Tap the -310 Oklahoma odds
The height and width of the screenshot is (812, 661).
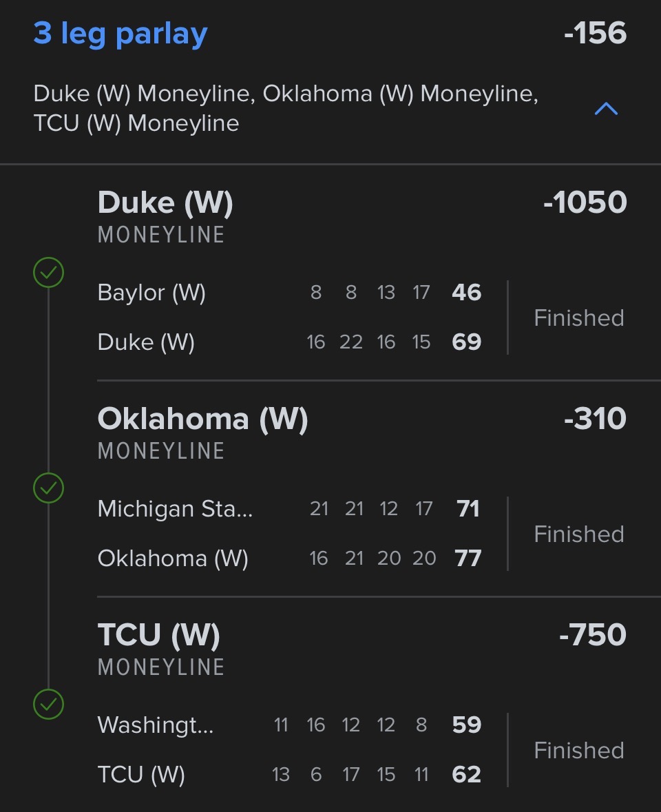click(x=595, y=419)
